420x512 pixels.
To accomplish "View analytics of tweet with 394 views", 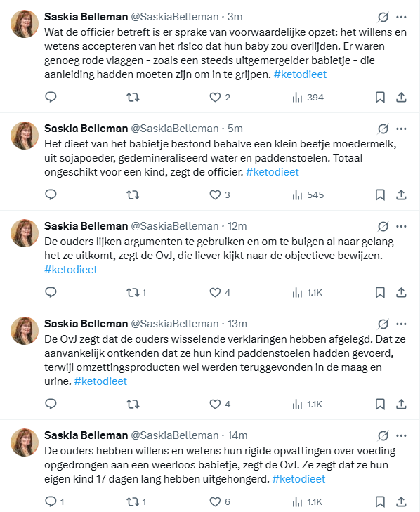I will (x=308, y=98).
